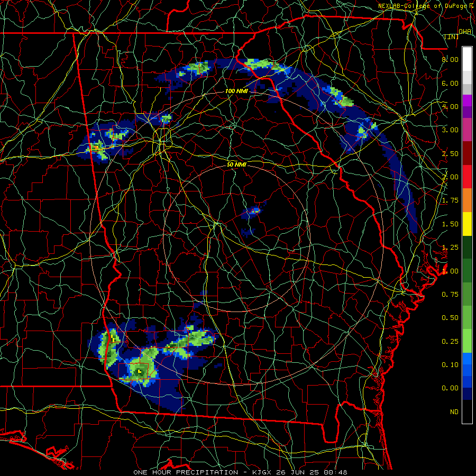Image resolution: width=476 pixels, height=476 pixels.
Task: Click the magenta swatch near 4.00
Action: pos(467,100)
